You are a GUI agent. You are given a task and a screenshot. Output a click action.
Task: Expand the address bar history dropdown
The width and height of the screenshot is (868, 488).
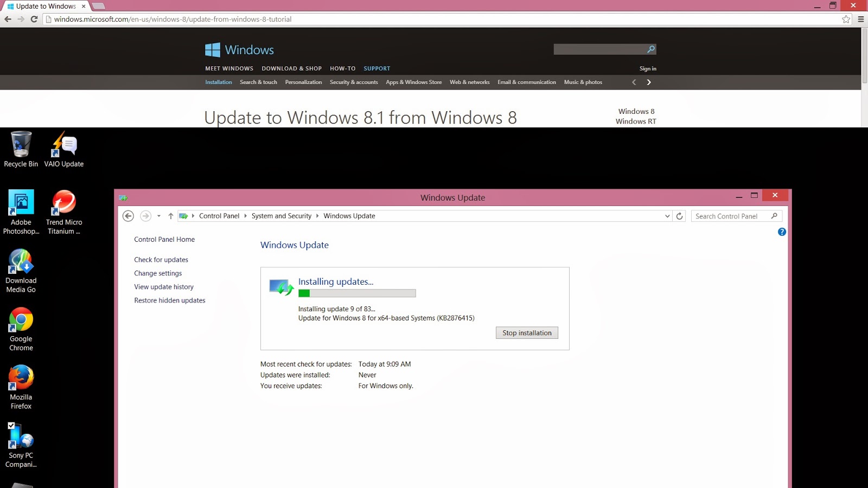pyautogui.click(x=667, y=216)
